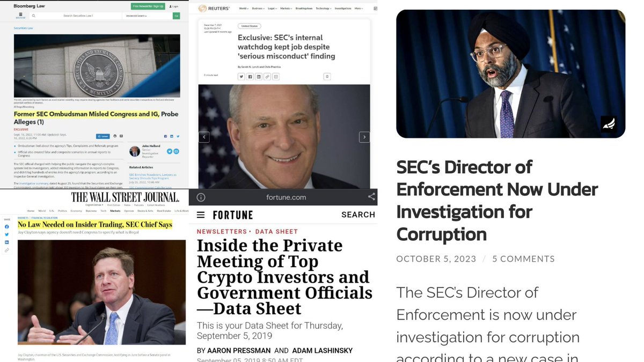This screenshot has width=644, height=362.
Task: Click the page info icon left of fortune.com
Action: tap(201, 197)
